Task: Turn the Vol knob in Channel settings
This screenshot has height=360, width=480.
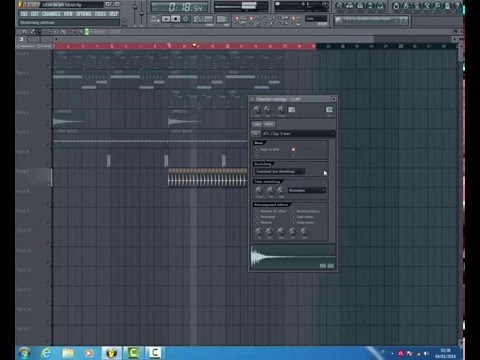Action: (267, 109)
